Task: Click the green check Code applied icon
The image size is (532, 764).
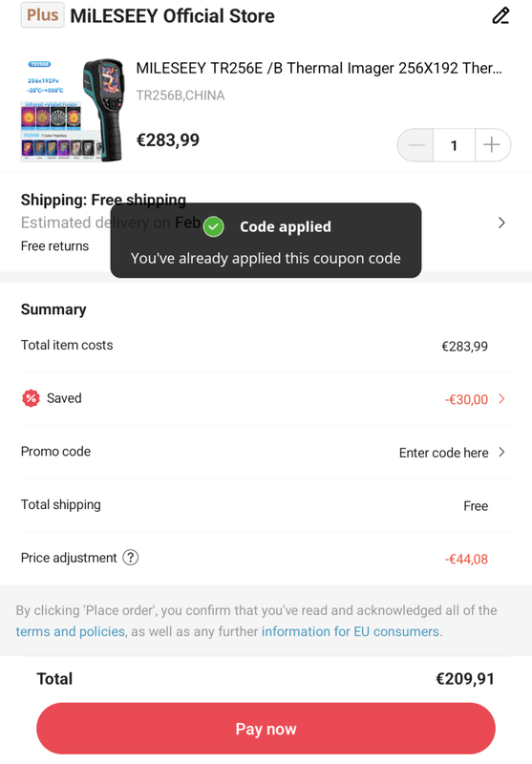Action: pos(213,226)
